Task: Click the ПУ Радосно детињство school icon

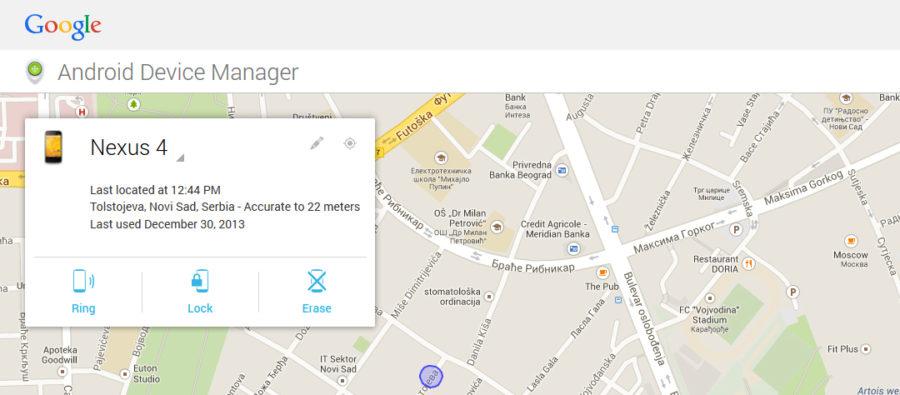Action: [x=845, y=98]
